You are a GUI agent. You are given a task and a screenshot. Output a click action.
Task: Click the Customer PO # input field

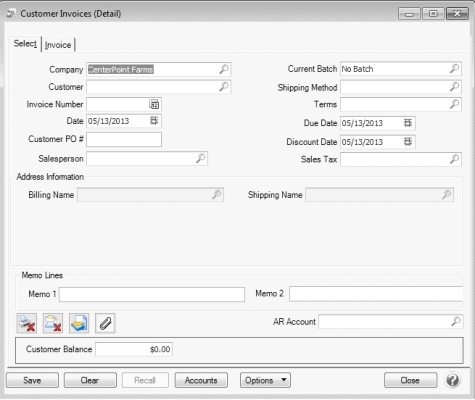(x=124, y=139)
